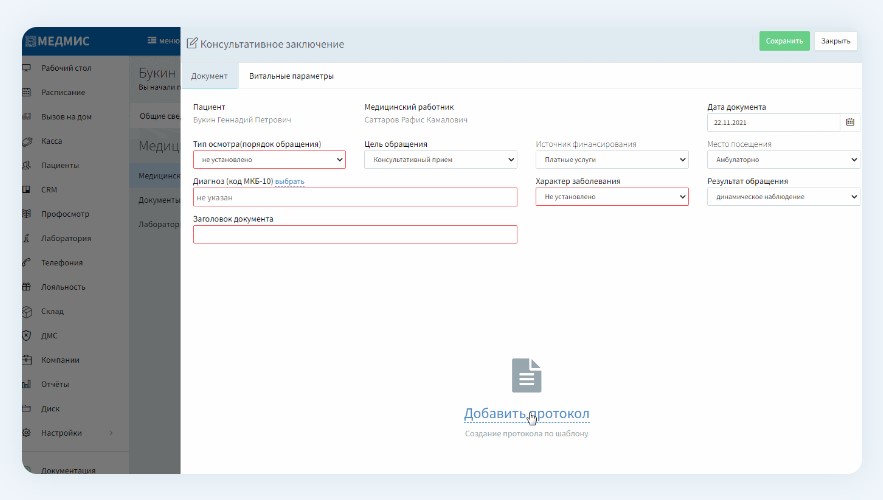Switch to Витальные параметры tab

(x=291, y=76)
